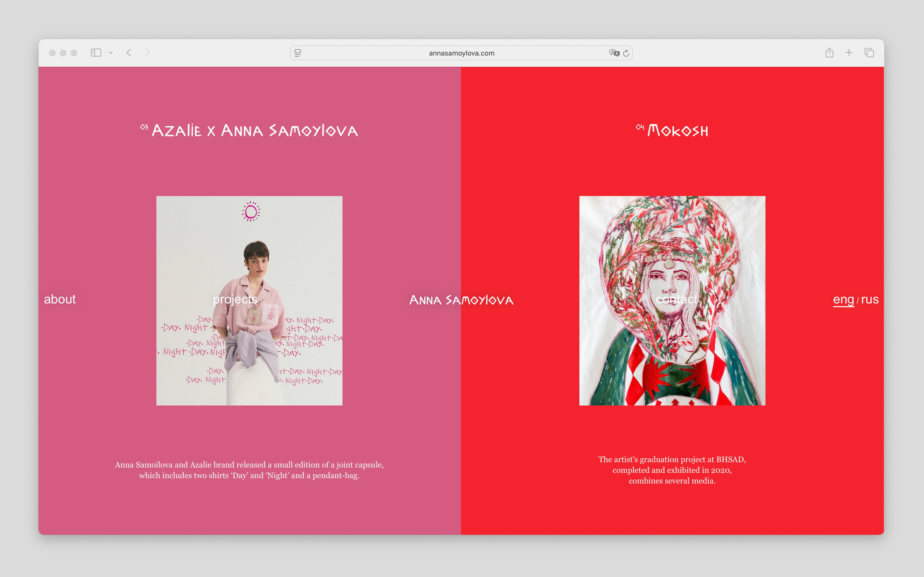This screenshot has height=577, width=924.
Task: Reload the page with the refresh icon
Action: point(626,53)
